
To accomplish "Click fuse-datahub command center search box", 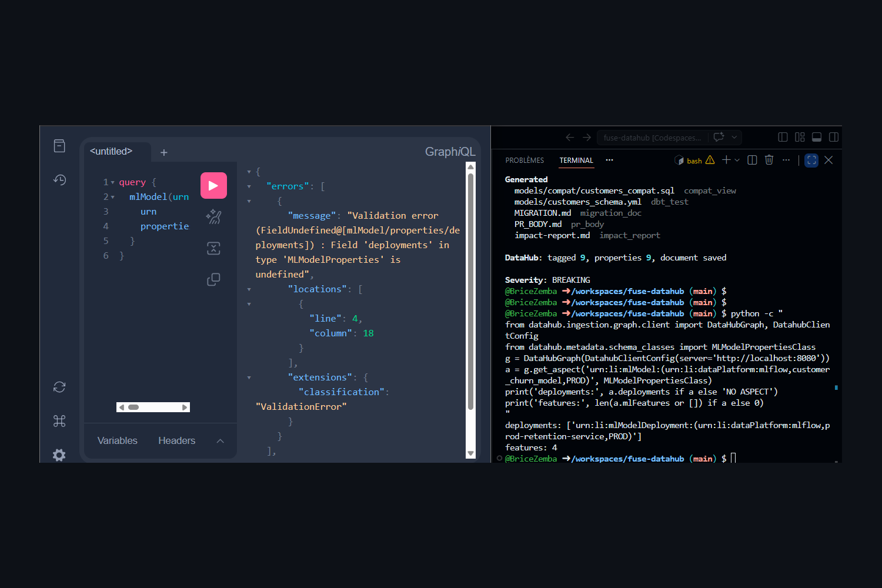I will tap(652, 138).
